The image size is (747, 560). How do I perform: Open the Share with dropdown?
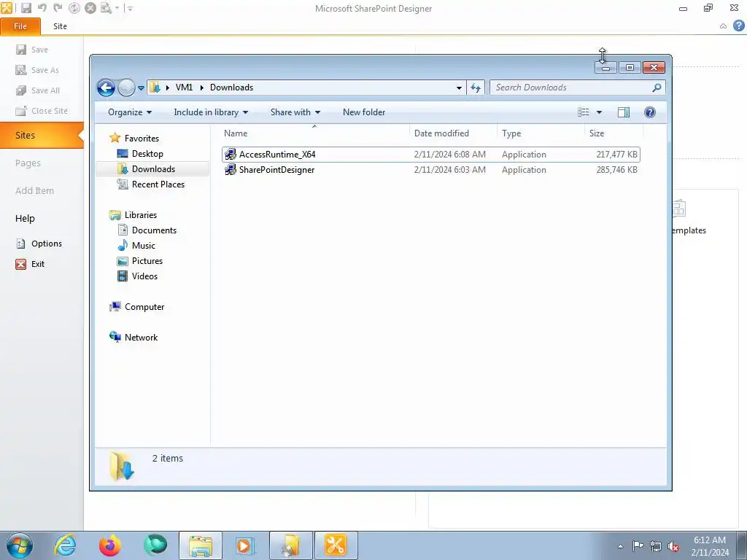[x=295, y=112]
